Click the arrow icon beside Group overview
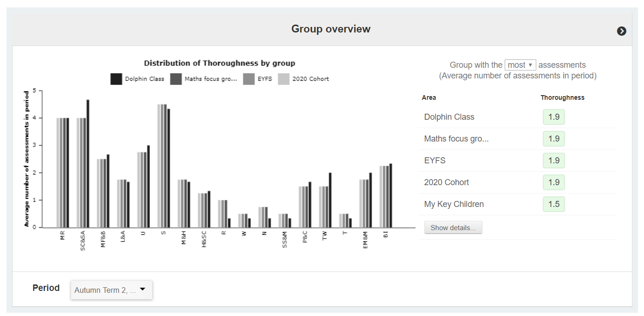644x316 pixels. tap(621, 31)
